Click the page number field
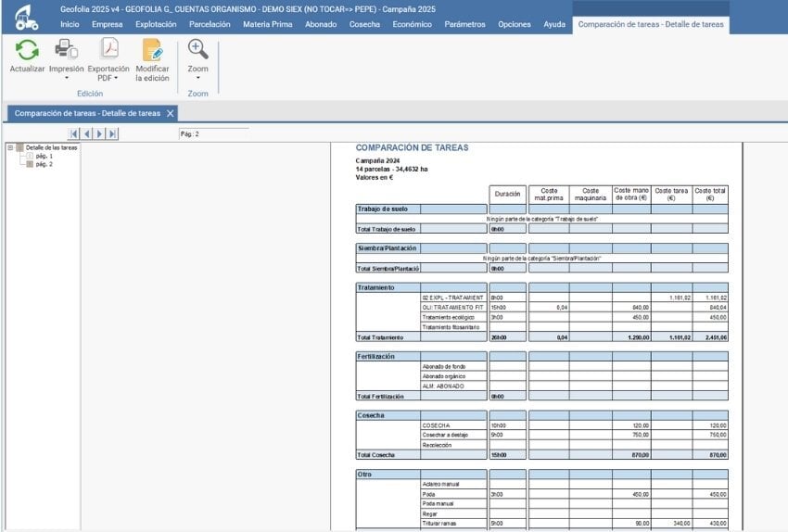 (x=213, y=134)
